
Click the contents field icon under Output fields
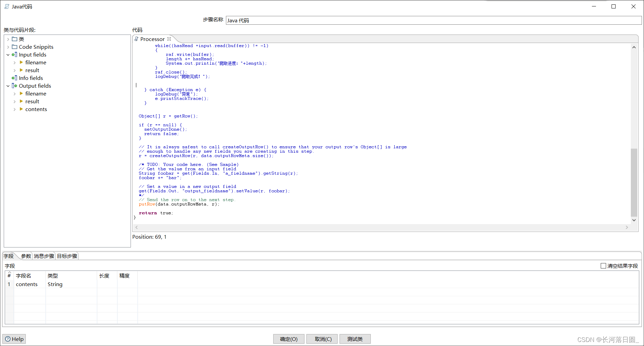21,109
